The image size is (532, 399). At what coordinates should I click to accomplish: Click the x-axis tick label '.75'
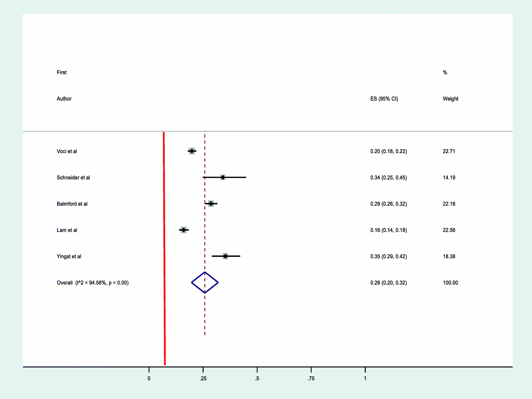tap(311, 379)
